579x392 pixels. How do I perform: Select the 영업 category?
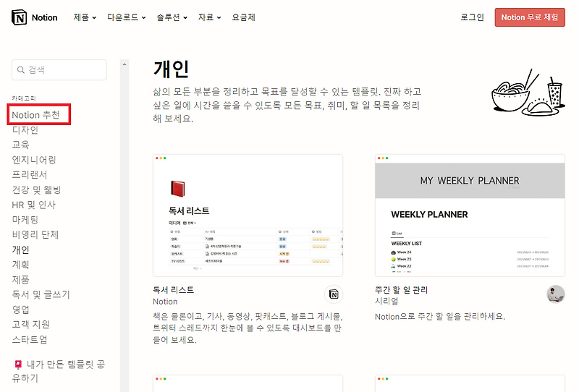click(x=21, y=310)
